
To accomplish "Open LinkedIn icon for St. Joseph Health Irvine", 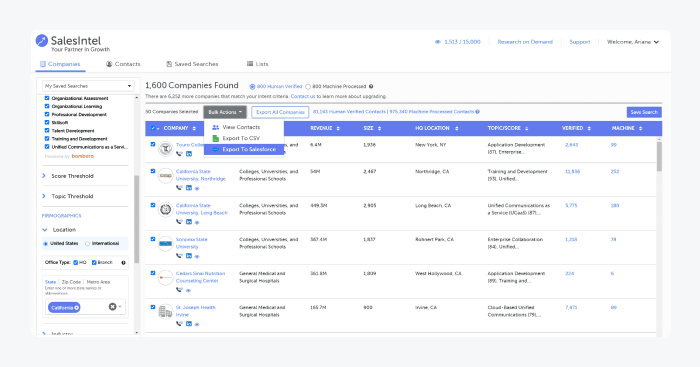I will (189, 324).
